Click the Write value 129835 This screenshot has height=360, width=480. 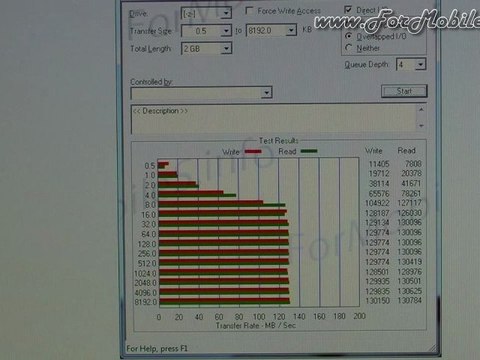[x=377, y=291]
